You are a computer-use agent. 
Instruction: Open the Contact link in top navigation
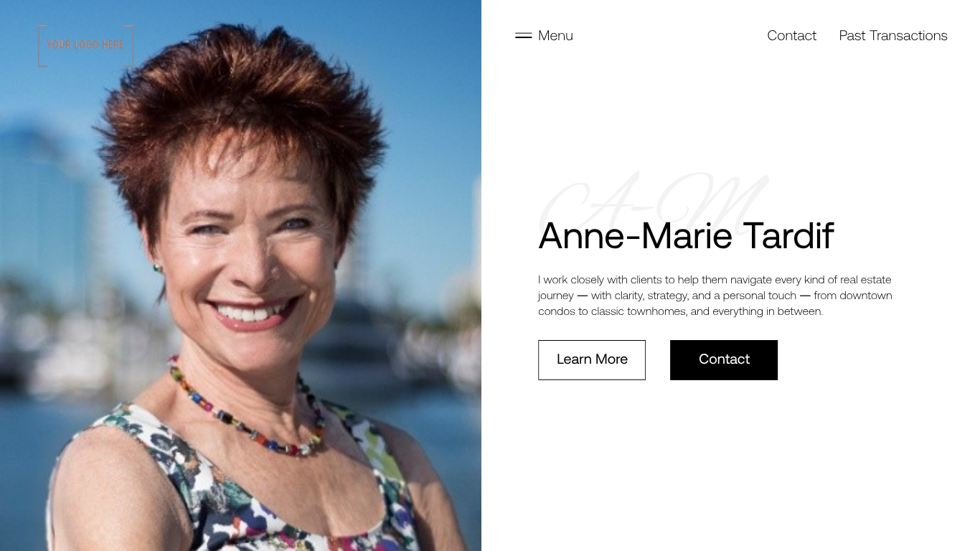tap(791, 36)
